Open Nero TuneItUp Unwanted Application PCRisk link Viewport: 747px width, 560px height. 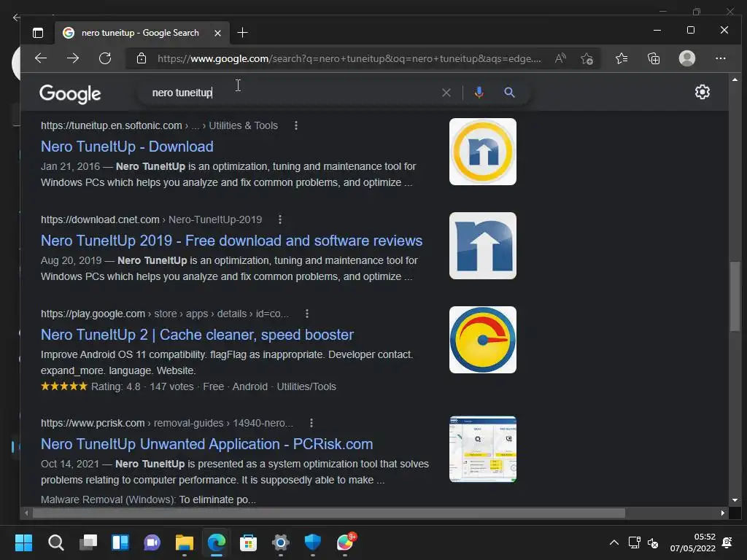point(206,444)
